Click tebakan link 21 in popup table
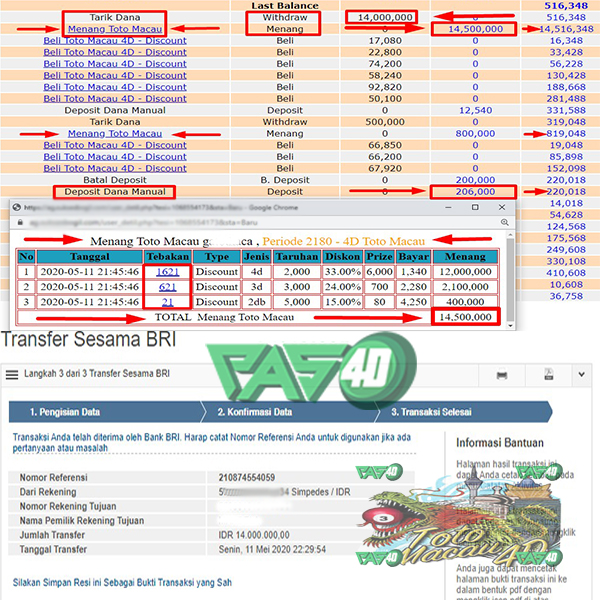Viewport: 600px width, 600px height. click(167, 302)
